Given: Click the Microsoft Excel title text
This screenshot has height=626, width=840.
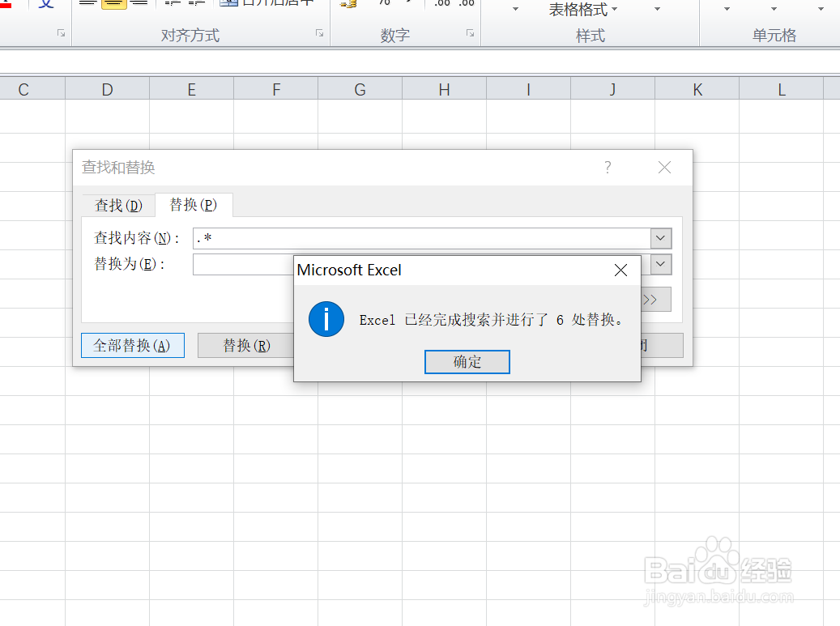Looking at the screenshot, I should point(349,270).
